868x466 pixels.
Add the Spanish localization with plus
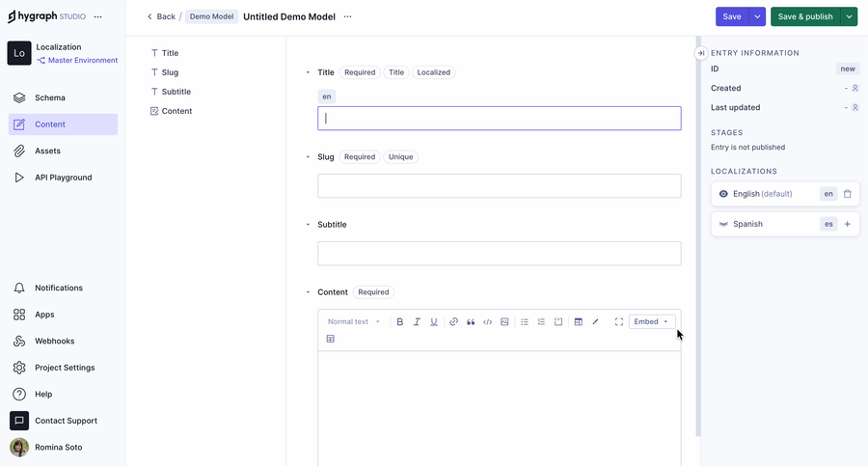click(848, 224)
